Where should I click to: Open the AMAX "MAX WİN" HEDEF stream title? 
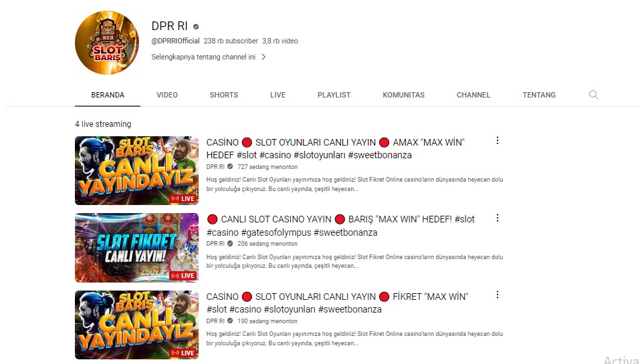click(336, 148)
